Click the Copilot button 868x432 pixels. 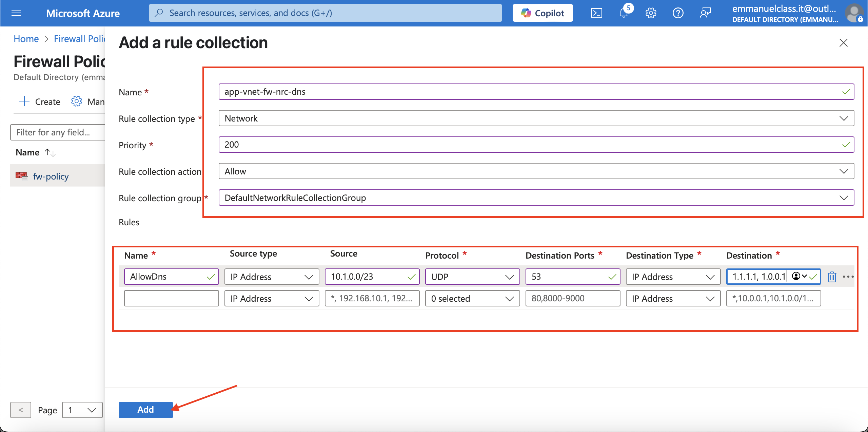point(542,13)
